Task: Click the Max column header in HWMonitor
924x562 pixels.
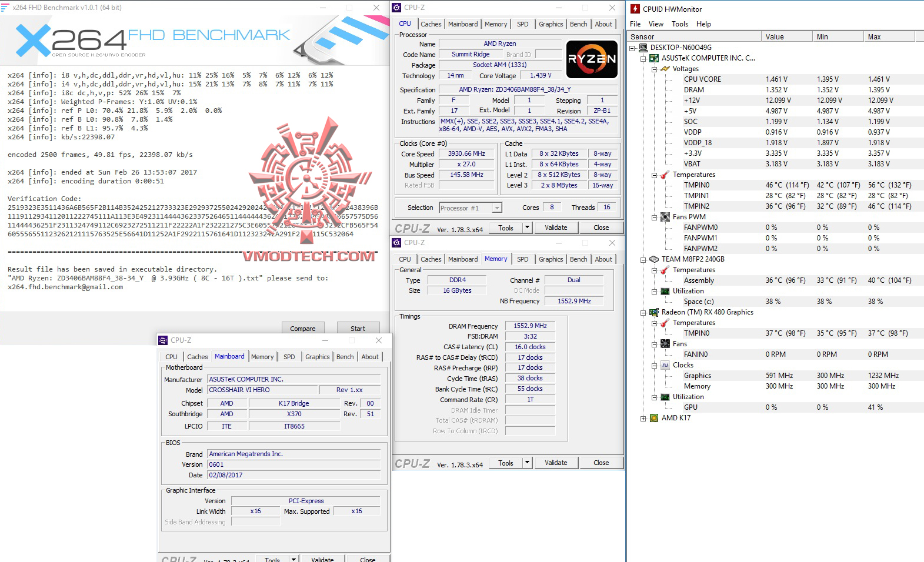Action: pyautogui.click(x=890, y=36)
